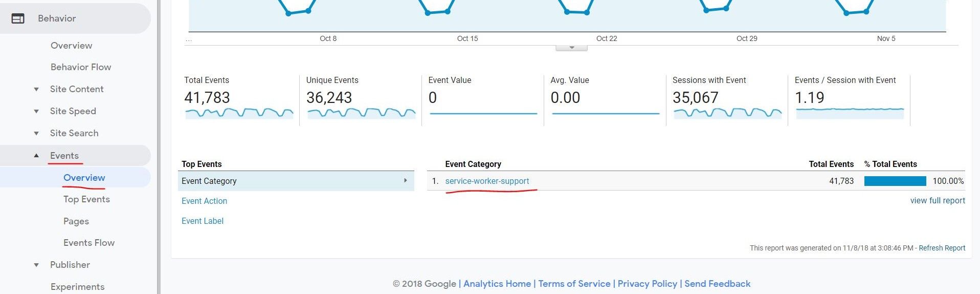
Task: Click the sidebar divider scrollbar
Action: click(159, 147)
